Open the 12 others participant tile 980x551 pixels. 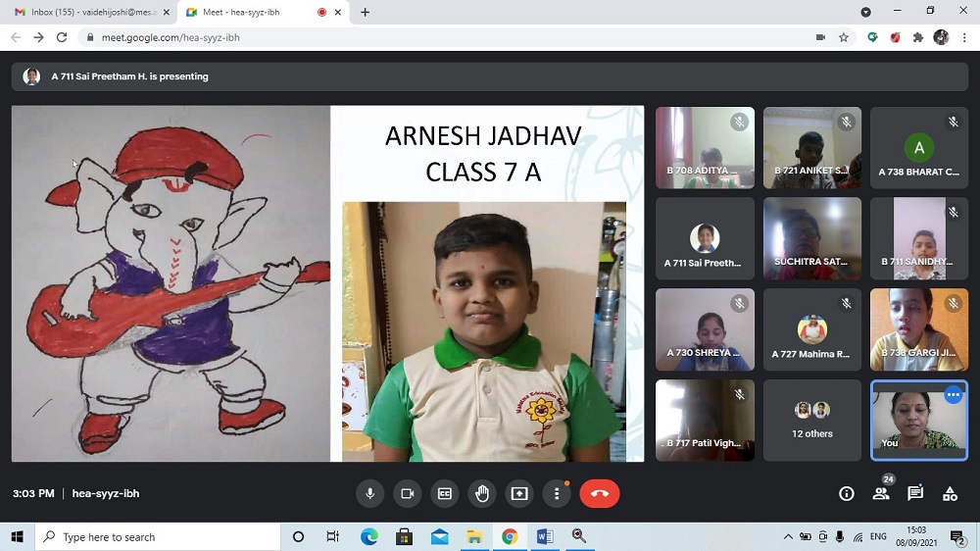(811, 420)
